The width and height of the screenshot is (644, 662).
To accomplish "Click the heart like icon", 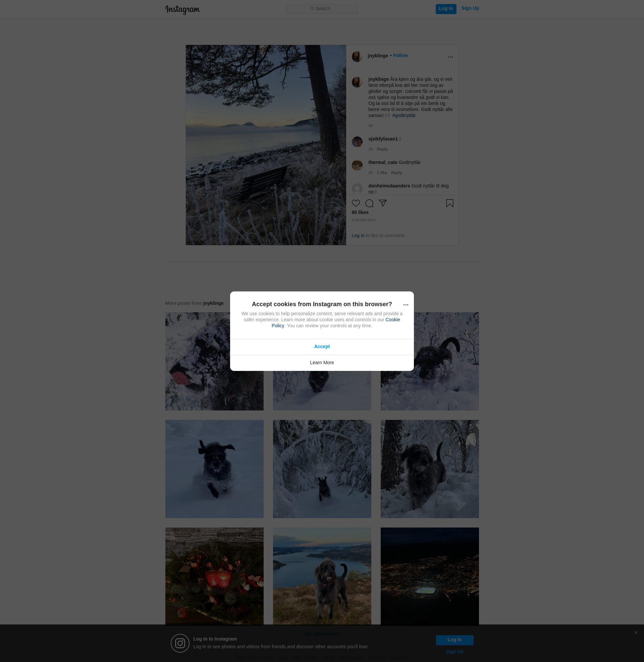I will click(x=356, y=203).
